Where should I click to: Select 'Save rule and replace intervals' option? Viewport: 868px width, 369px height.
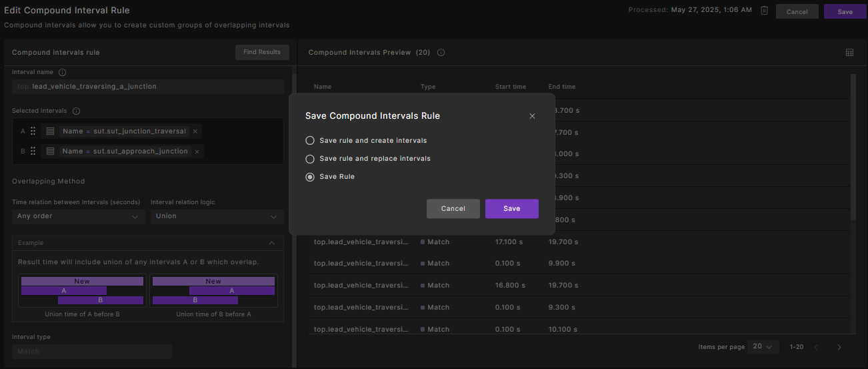point(309,159)
